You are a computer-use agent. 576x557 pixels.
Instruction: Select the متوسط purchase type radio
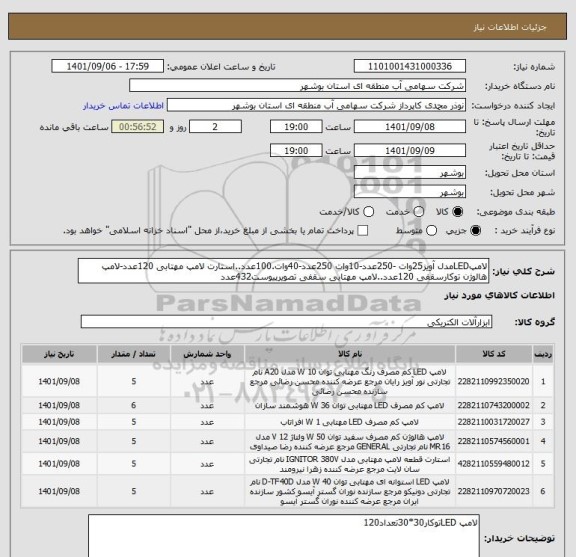coord(431,231)
